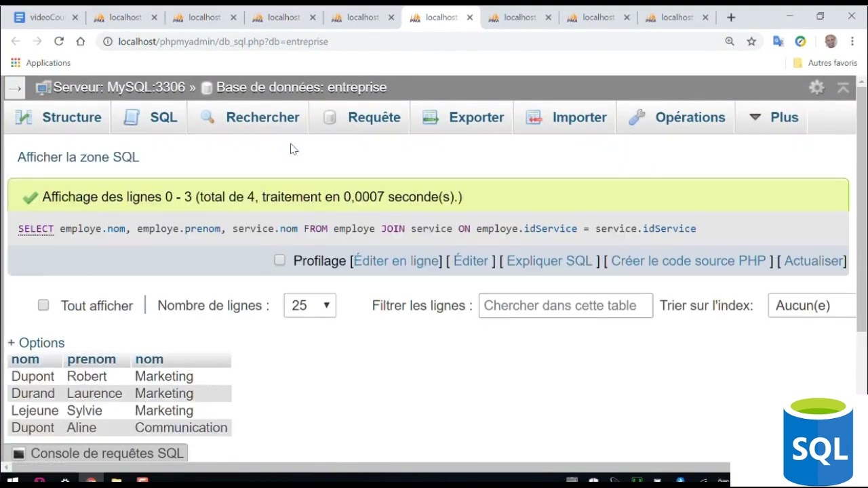Sort by the prenom column header
This screenshot has height=488, width=868.
click(x=92, y=359)
